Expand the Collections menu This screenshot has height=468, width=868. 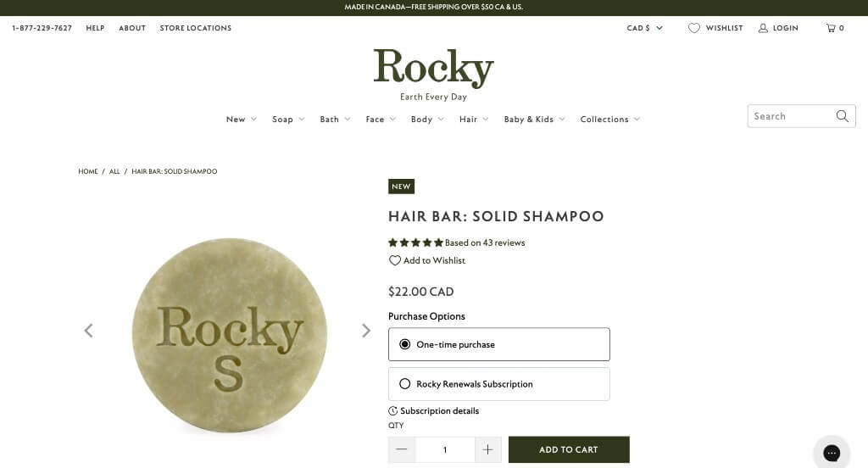(610, 119)
